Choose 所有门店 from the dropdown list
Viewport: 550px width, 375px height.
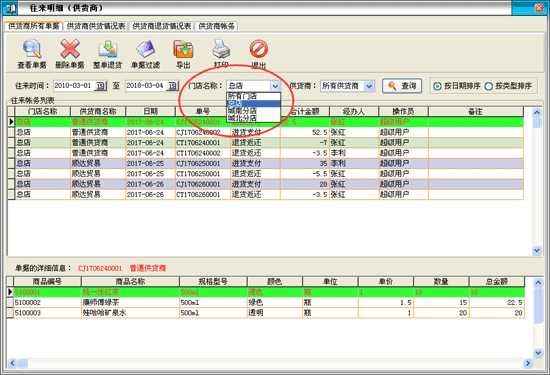[x=253, y=96]
